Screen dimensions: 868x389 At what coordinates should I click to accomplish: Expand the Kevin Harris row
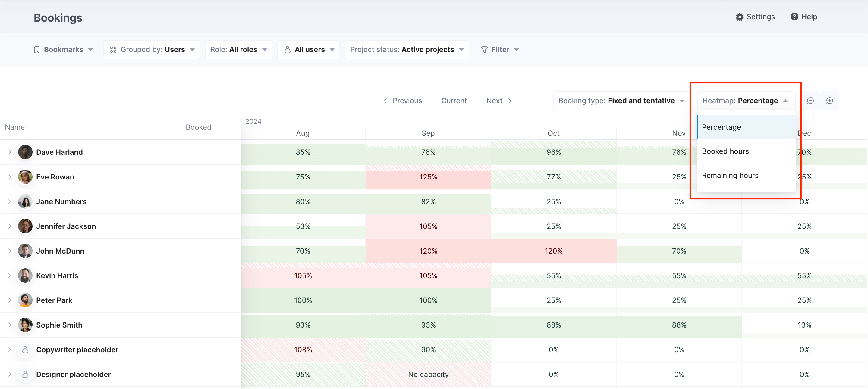(10, 275)
